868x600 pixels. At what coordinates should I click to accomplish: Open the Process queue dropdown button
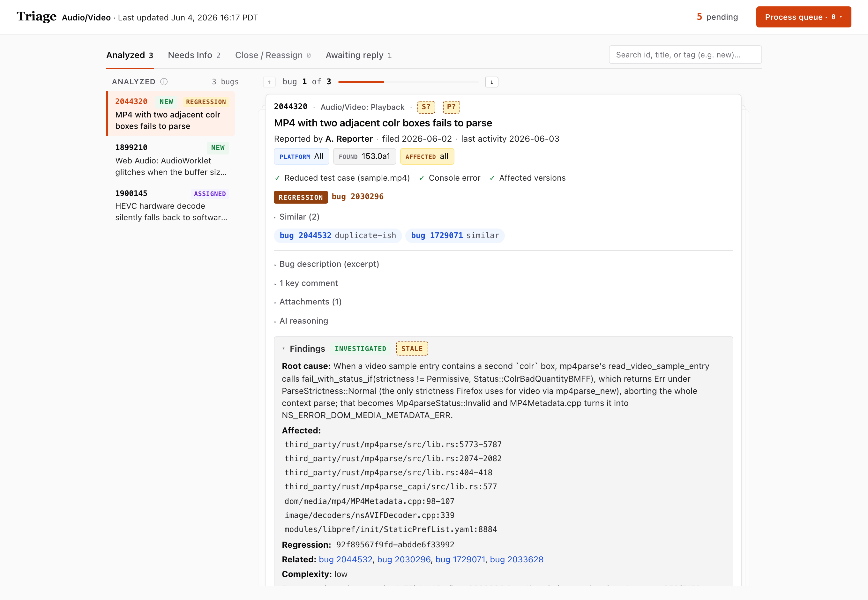(803, 17)
